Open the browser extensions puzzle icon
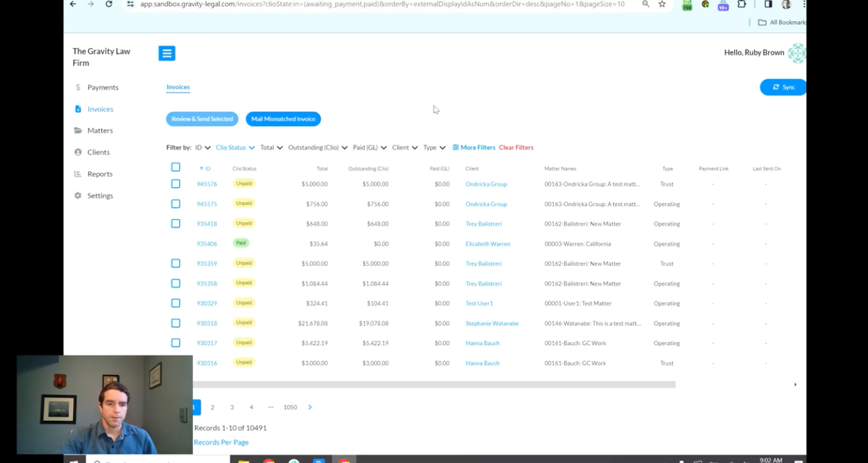The height and width of the screenshot is (463, 868). point(742,4)
